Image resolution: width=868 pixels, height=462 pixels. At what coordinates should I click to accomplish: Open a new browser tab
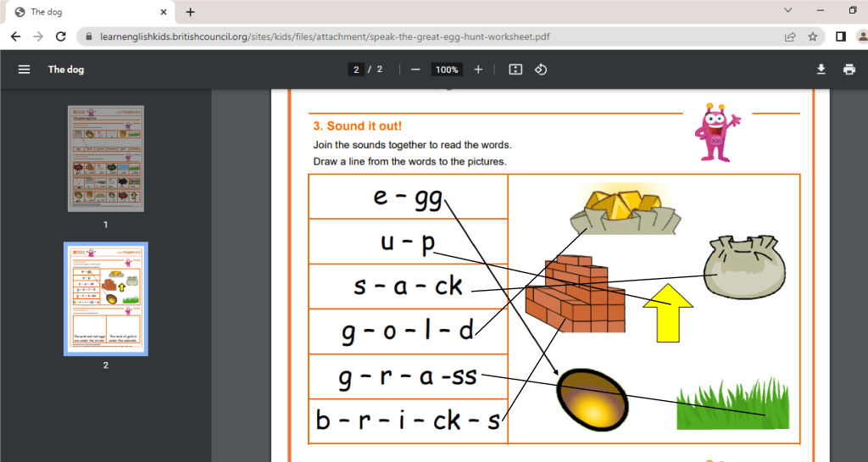[x=190, y=12]
